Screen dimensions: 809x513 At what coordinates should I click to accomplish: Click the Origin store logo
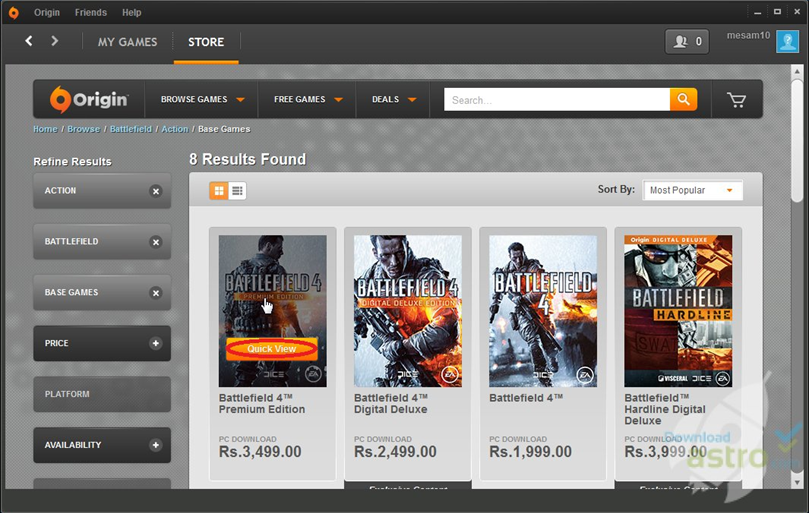pyautogui.click(x=90, y=99)
